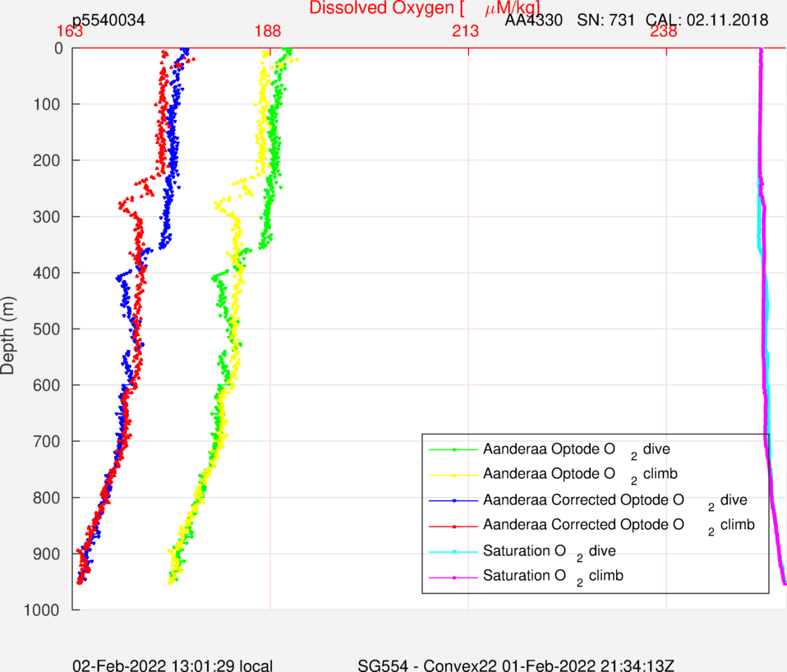Click the green line sample in legend
This screenshot has width=787, height=672.
tap(453, 450)
